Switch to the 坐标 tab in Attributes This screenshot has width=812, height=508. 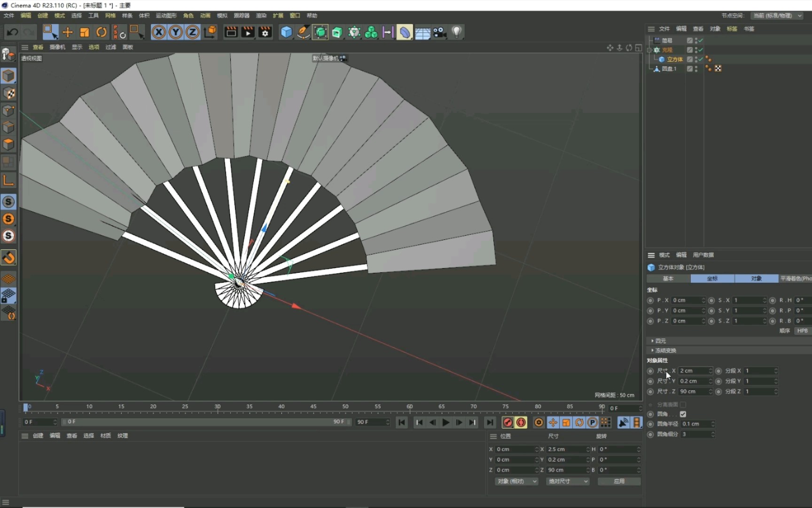coord(711,278)
